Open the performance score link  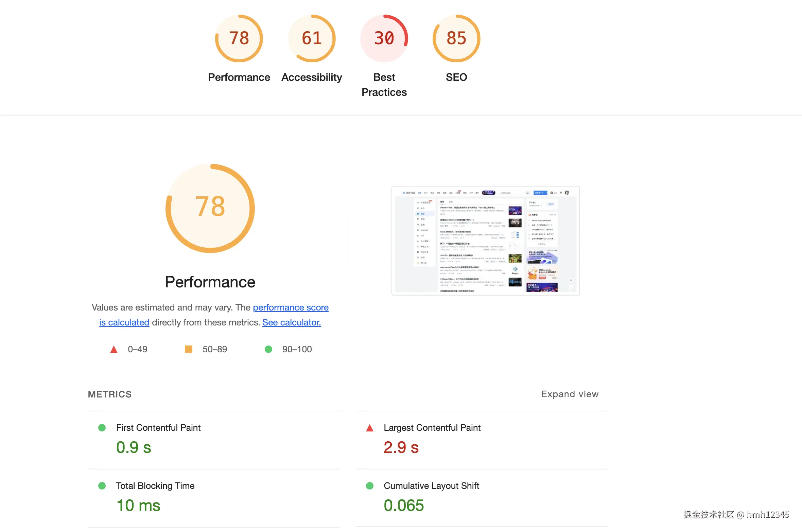click(291, 307)
